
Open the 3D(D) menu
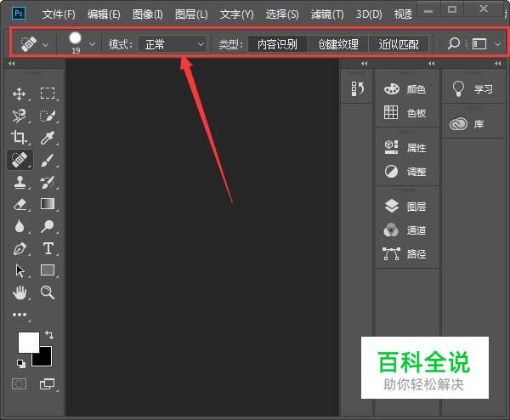[x=369, y=14]
